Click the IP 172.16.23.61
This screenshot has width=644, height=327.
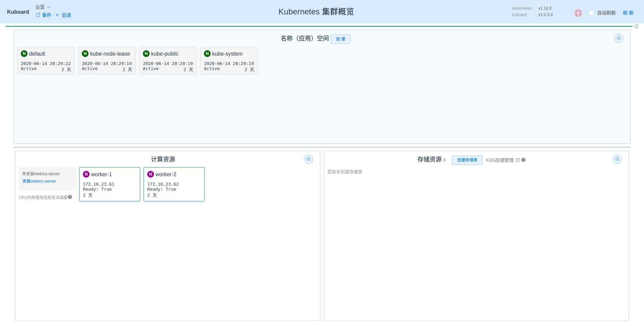(99, 184)
